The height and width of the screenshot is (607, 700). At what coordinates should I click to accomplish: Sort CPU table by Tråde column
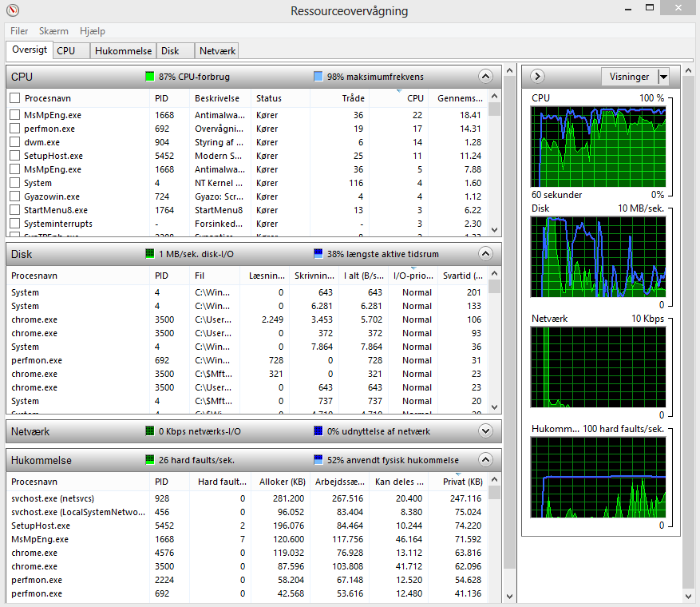click(340, 98)
